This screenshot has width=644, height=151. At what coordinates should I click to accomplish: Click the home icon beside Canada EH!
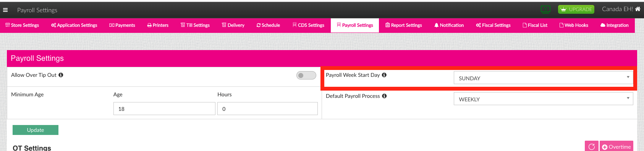[x=638, y=9]
